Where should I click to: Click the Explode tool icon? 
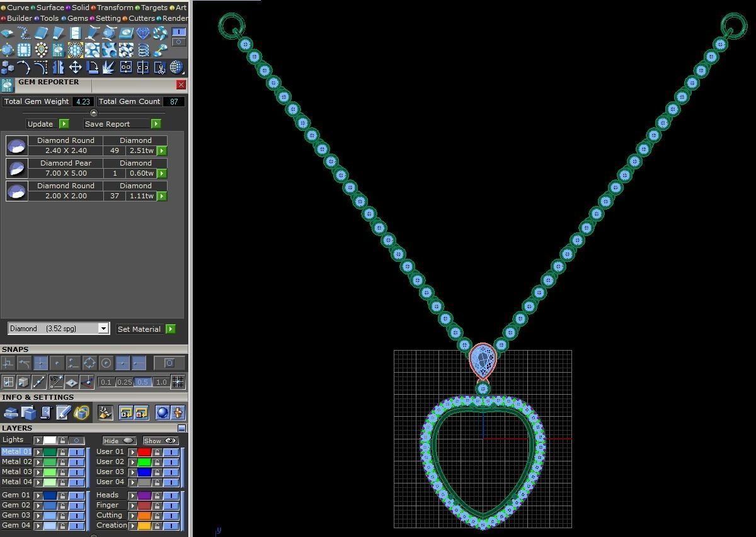pyautogui.click(x=108, y=67)
